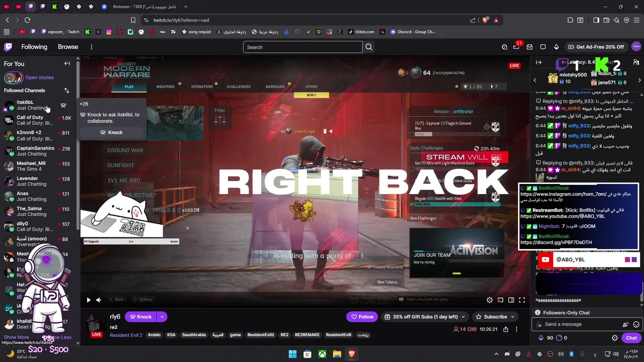Open File Explorer from taskbar
This screenshot has width=644, height=362.
337,354
